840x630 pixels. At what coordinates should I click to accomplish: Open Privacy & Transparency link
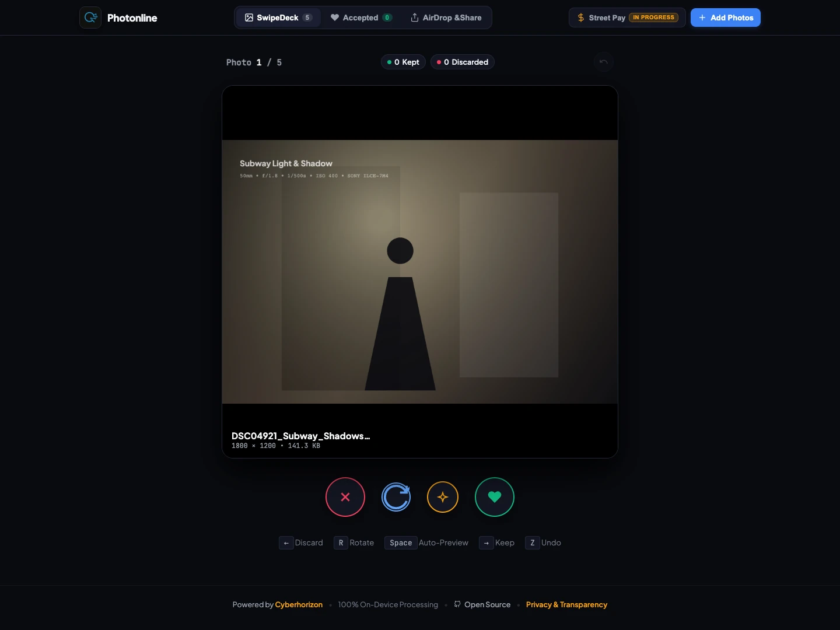566,604
